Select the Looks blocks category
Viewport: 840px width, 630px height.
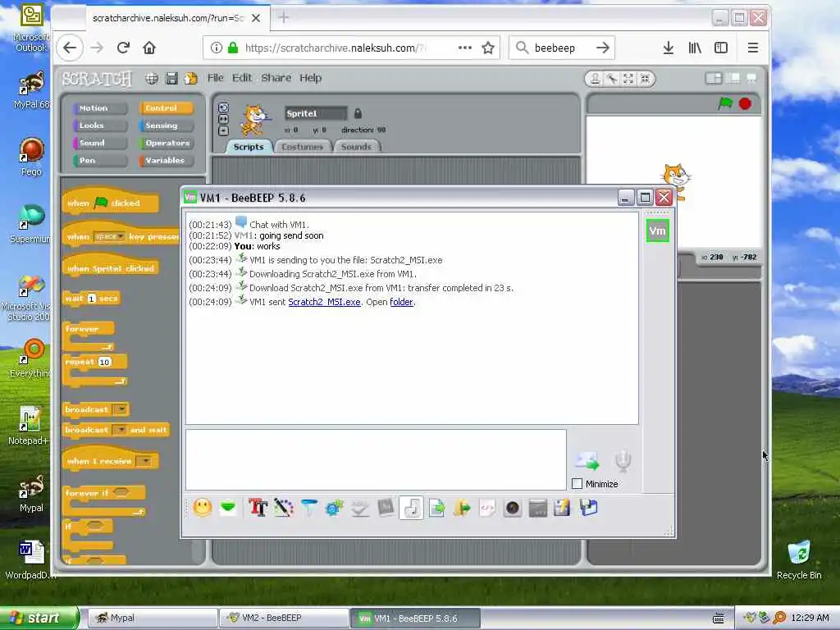(x=99, y=126)
